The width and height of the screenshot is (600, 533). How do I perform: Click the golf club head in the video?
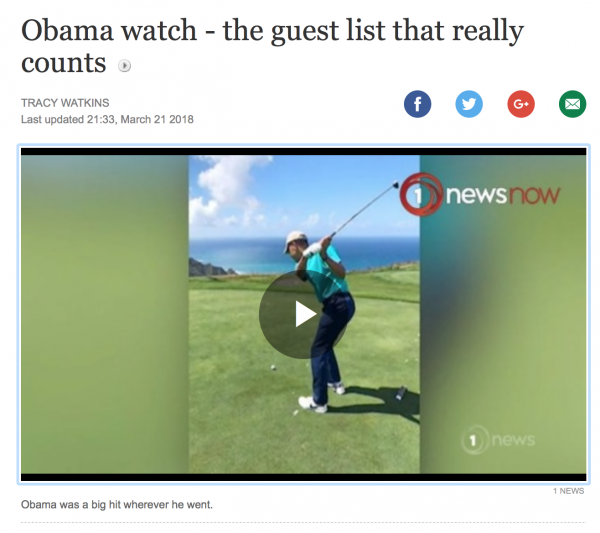pyautogui.click(x=395, y=185)
